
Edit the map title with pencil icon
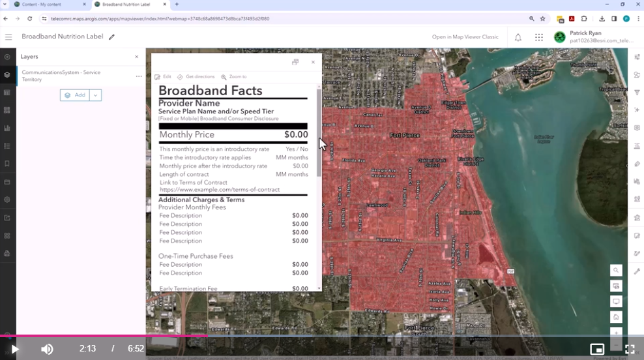111,37
